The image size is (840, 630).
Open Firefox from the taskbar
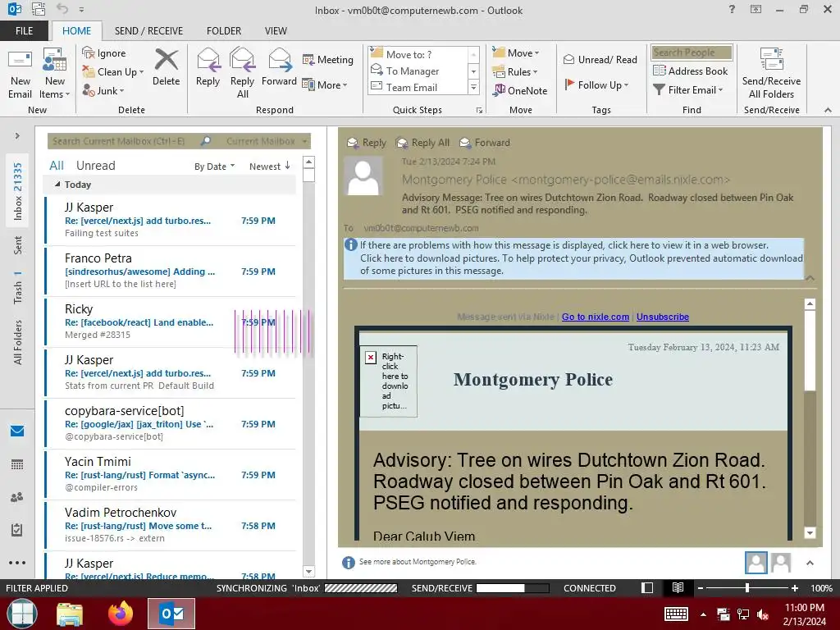coord(121,614)
